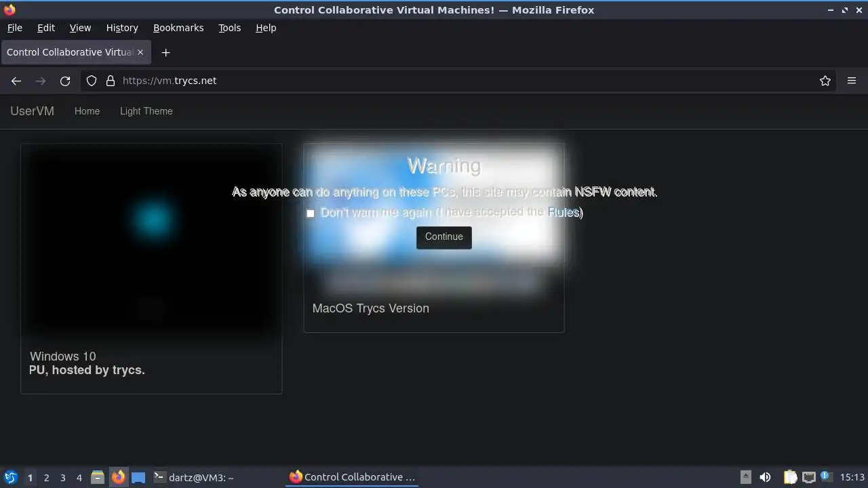Screen dimensions: 868x488
Task: Open the Bookmarks menu
Action: click(178, 28)
